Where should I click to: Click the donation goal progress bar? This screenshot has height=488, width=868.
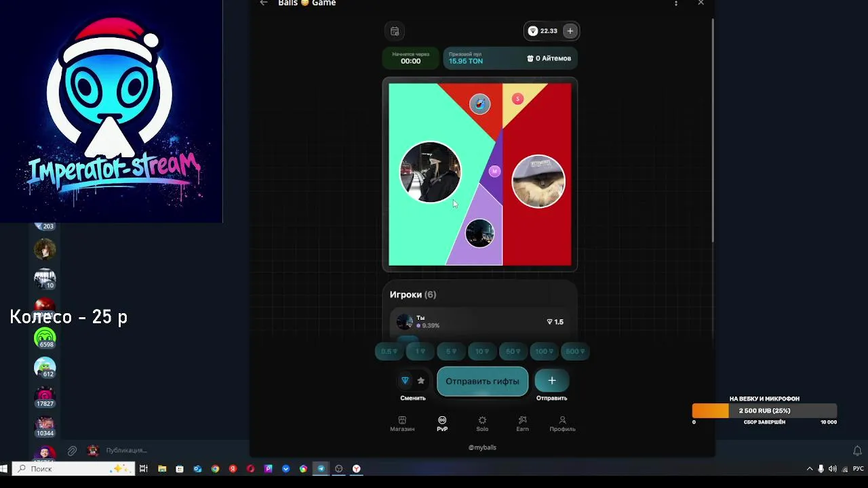pos(764,411)
